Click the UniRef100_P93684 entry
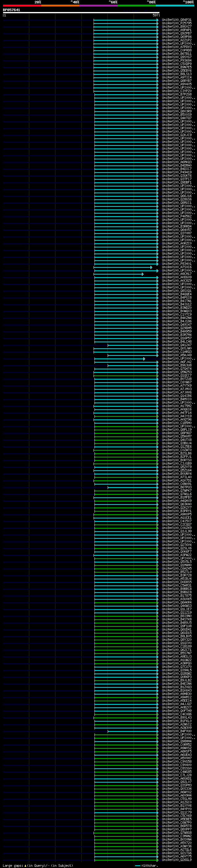The width and height of the screenshot is (197, 868). coord(176,61)
